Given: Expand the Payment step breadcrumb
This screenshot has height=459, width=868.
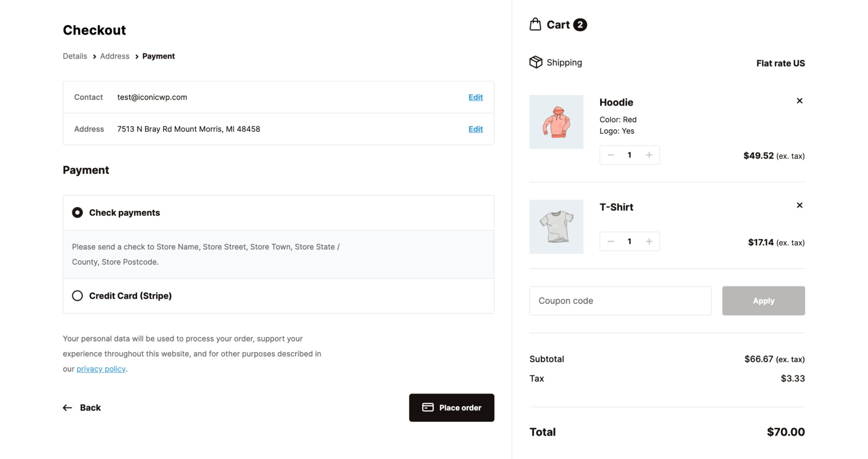Looking at the screenshot, I should [159, 56].
